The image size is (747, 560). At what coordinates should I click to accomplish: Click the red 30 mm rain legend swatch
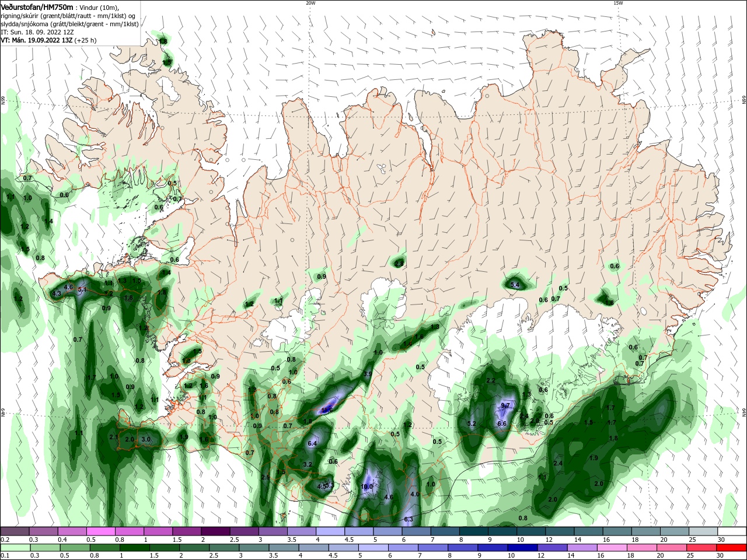pyautogui.click(x=732, y=547)
